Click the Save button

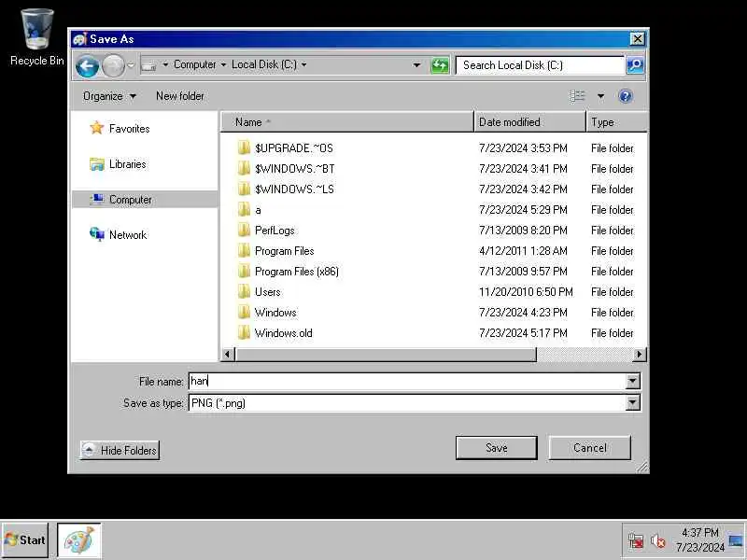click(x=497, y=448)
